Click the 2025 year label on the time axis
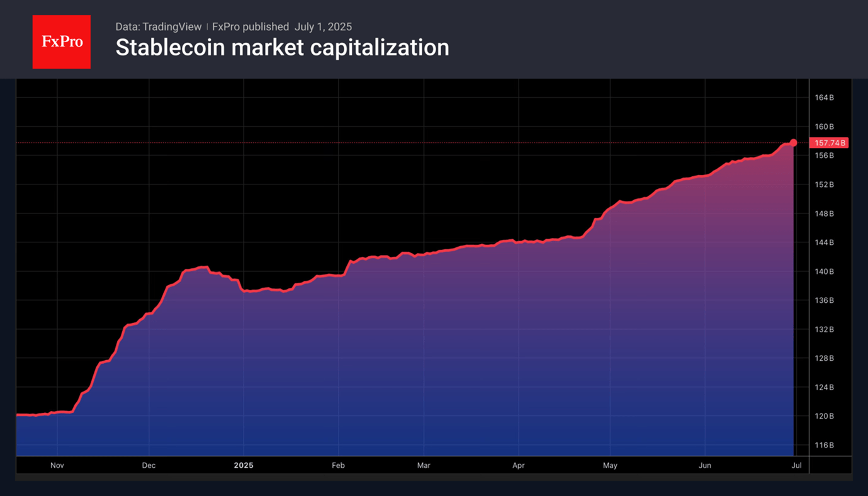This screenshot has height=496, width=868. coord(244,466)
